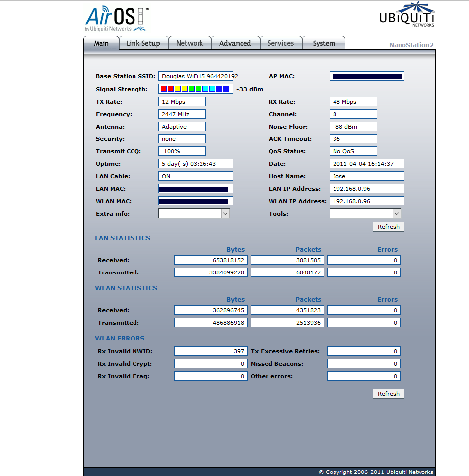This screenshot has width=469, height=476.
Task: Click the lower Refresh button under WLAN Errors
Action: (388, 394)
